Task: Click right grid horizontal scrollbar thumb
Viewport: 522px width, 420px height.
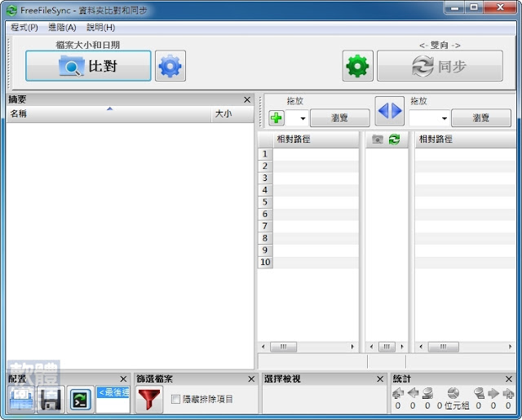Action: coord(443,347)
